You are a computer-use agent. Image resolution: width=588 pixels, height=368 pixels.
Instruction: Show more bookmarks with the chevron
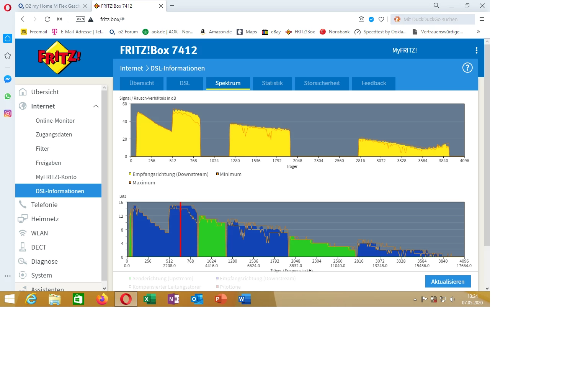point(478,32)
